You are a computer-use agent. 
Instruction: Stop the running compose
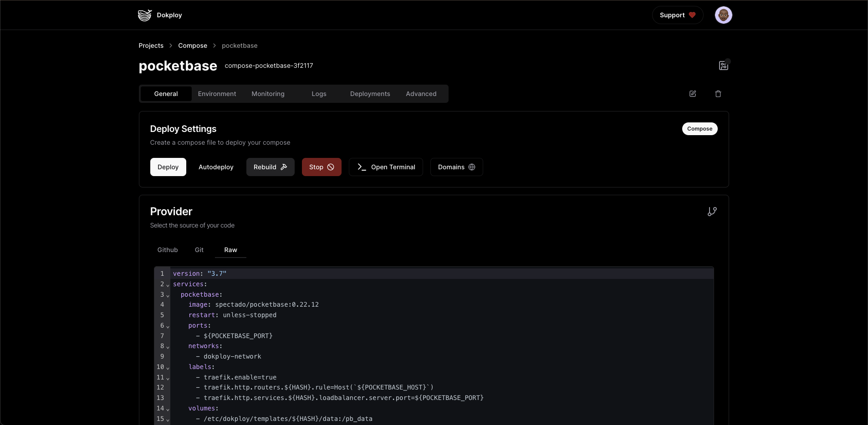coord(322,167)
